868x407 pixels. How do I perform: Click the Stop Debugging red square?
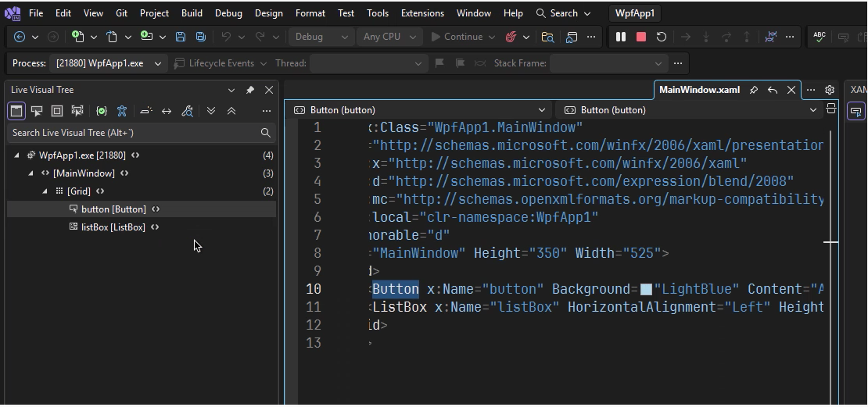coord(641,37)
